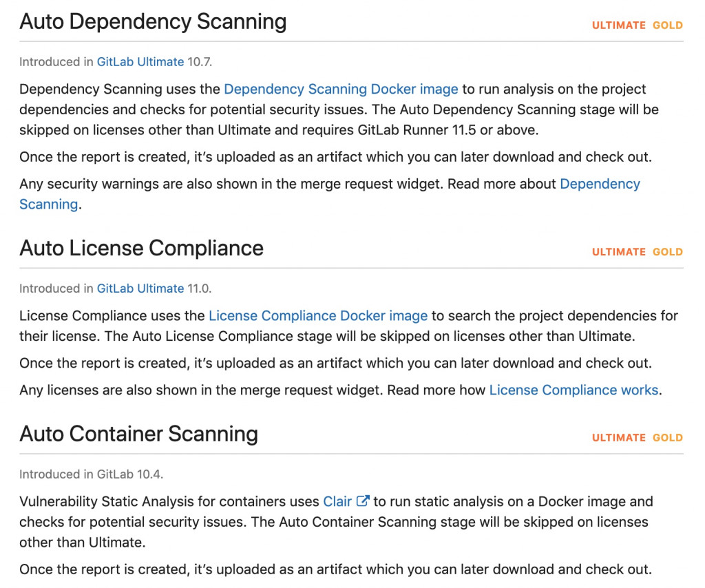Follow the License Compliance works link
This screenshot has width=705, height=588.
574,390
